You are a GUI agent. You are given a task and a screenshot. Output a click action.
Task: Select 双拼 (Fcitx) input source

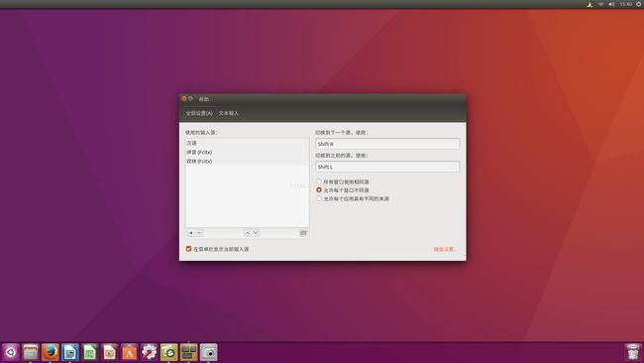point(247,161)
